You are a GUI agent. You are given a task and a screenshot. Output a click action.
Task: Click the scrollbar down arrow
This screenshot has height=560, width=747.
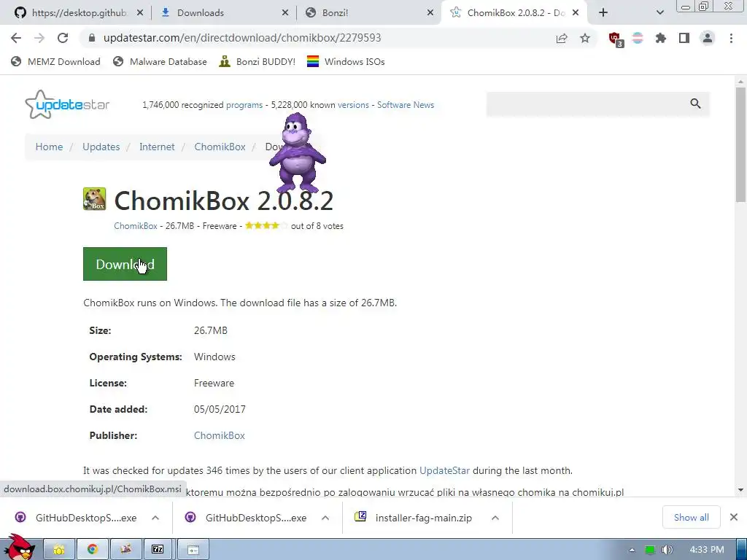point(740,490)
